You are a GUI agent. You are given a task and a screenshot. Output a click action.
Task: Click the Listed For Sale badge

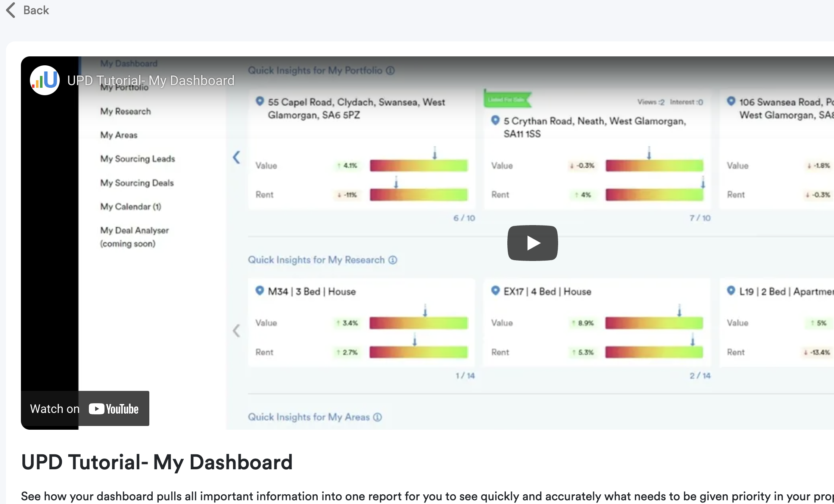[x=507, y=99]
